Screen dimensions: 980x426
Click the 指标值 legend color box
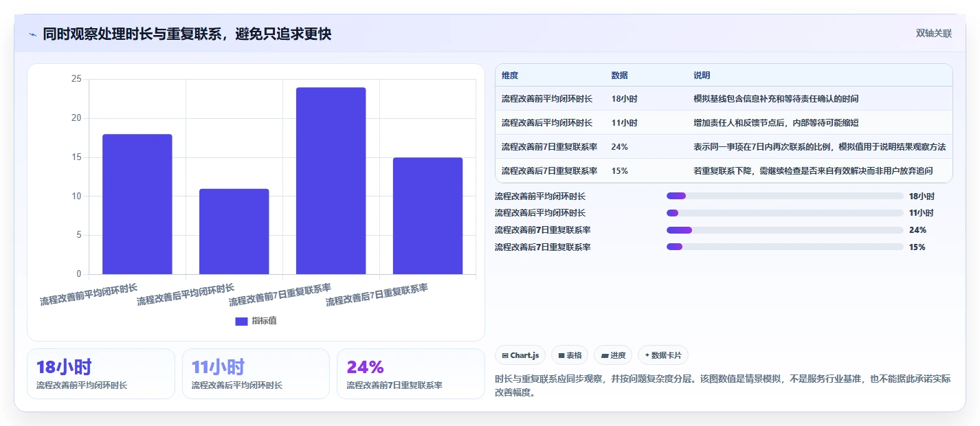tap(241, 321)
